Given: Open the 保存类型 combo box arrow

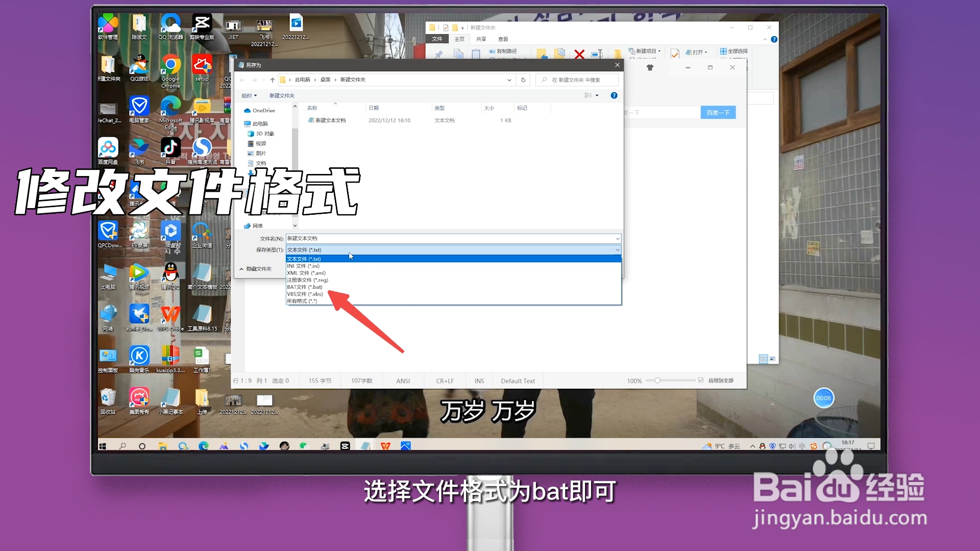Looking at the screenshot, I should tap(618, 250).
